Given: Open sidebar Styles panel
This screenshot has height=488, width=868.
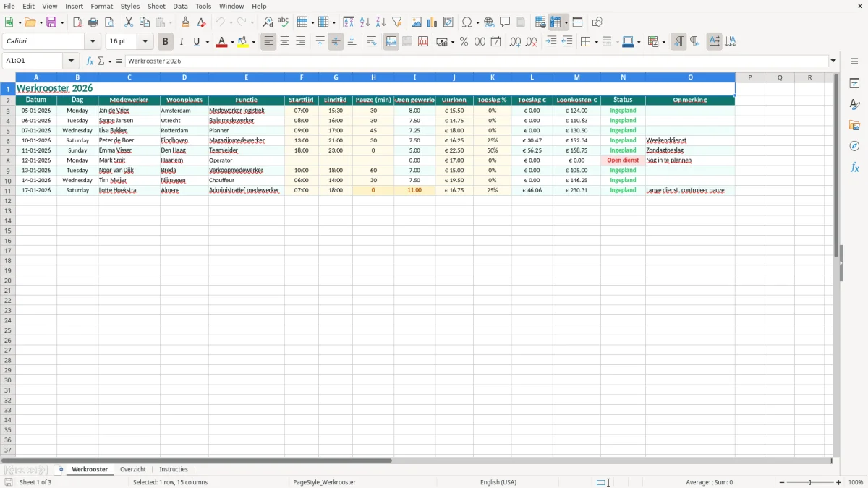Looking at the screenshot, I should click(854, 105).
